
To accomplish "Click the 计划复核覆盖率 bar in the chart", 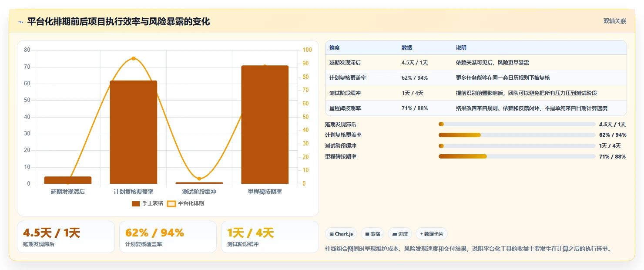I will tap(133, 132).
